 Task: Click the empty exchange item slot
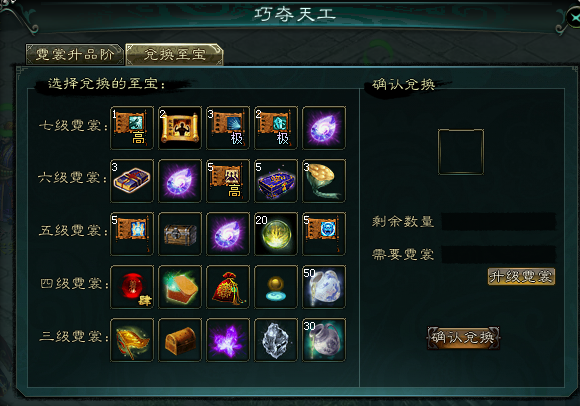(461, 152)
